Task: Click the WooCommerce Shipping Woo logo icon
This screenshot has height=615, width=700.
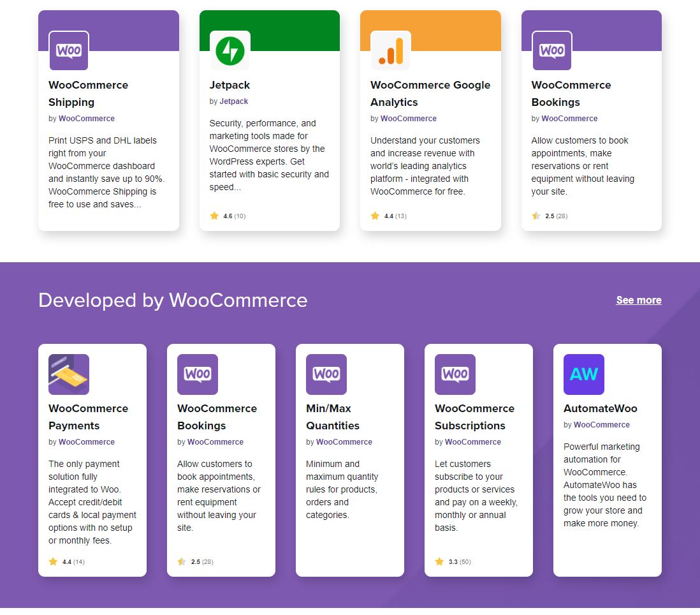Action: click(68, 50)
